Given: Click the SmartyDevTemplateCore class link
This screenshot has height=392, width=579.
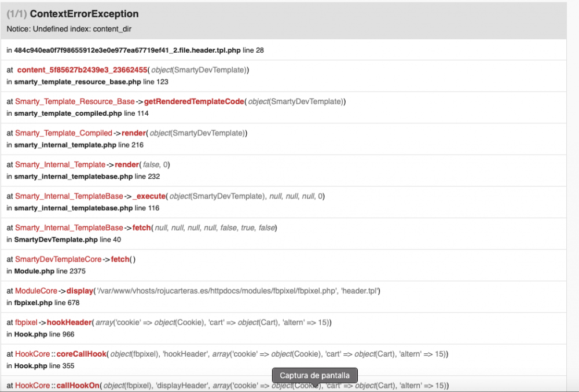Looking at the screenshot, I should coord(58,259).
